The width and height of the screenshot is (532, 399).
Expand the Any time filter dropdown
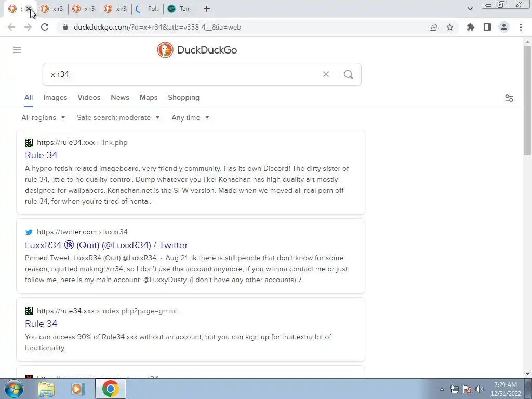pyautogui.click(x=190, y=118)
